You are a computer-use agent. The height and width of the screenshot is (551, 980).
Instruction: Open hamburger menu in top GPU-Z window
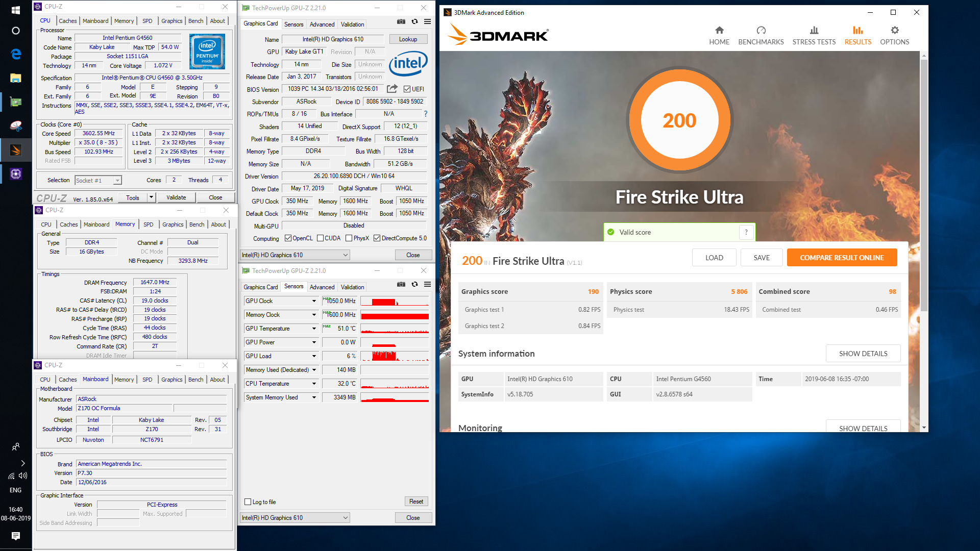(x=428, y=21)
